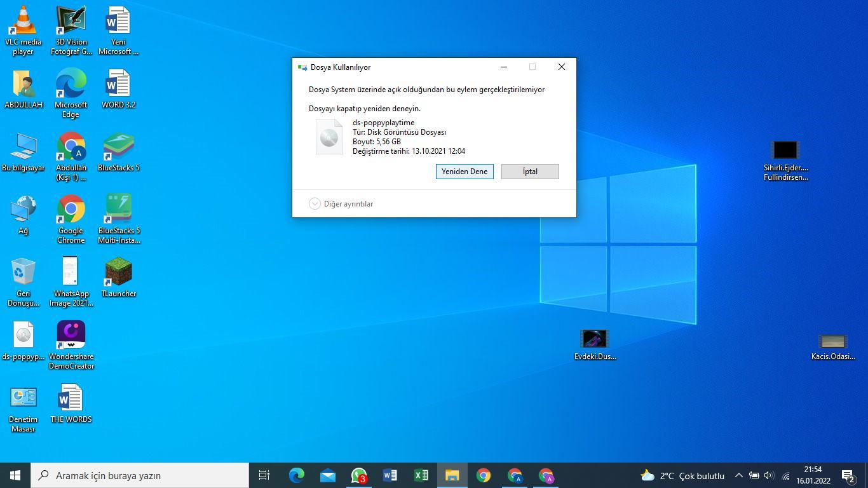Image resolution: width=868 pixels, height=488 pixels.
Task: Select the Evdeki.Dus video file
Action: pyautogui.click(x=595, y=345)
